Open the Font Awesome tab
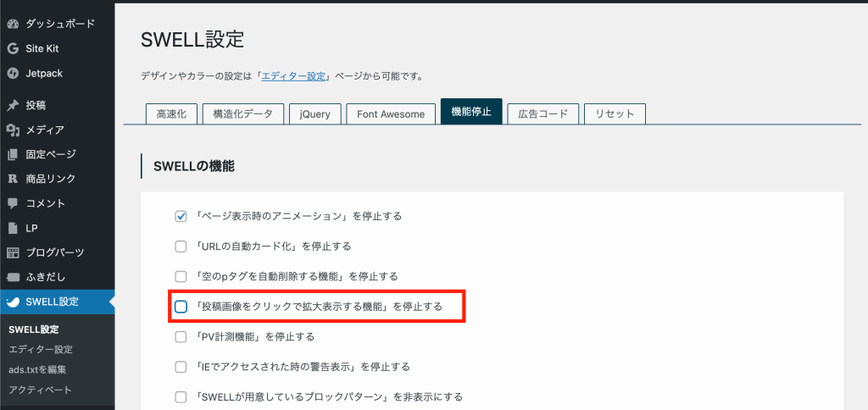The height and width of the screenshot is (410, 868). coord(391,114)
